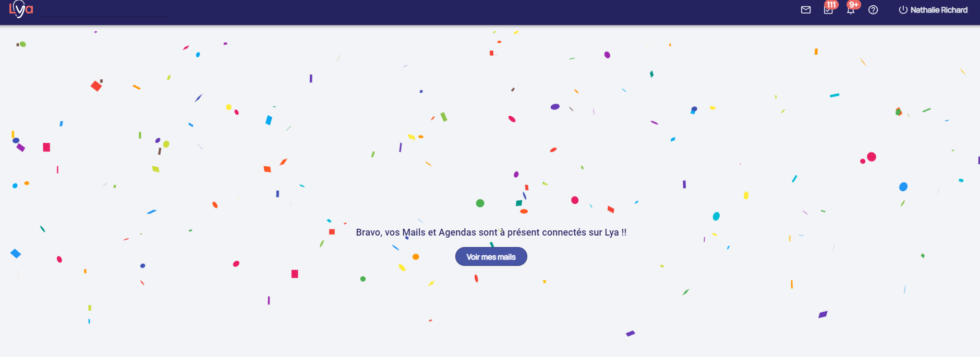The width and height of the screenshot is (980, 357).
Task: Click the red 111 tasks badge
Action: tap(831, 5)
